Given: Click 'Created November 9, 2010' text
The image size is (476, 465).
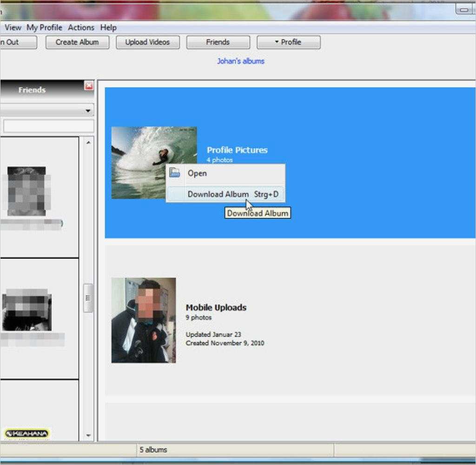Looking at the screenshot, I should pyautogui.click(x=225, y=343).
